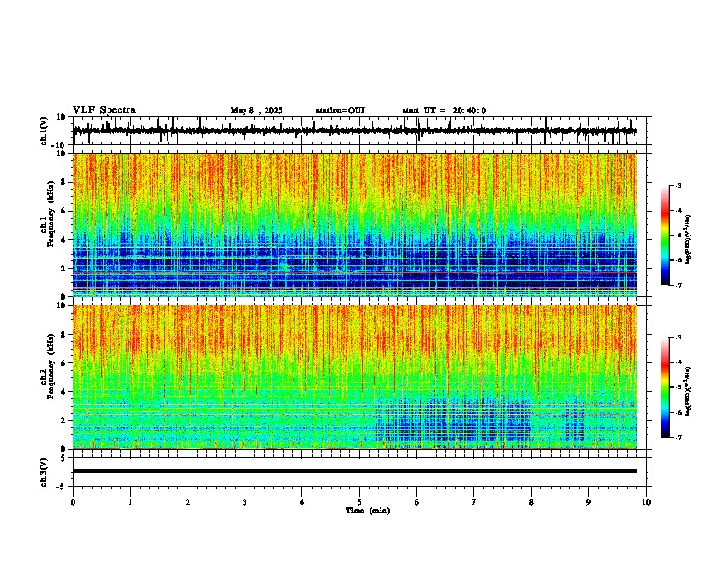Click the "-3" label on ch.2 colorbar
The width and height of the screenshot is (728, 563).
(x=678, y=338)
